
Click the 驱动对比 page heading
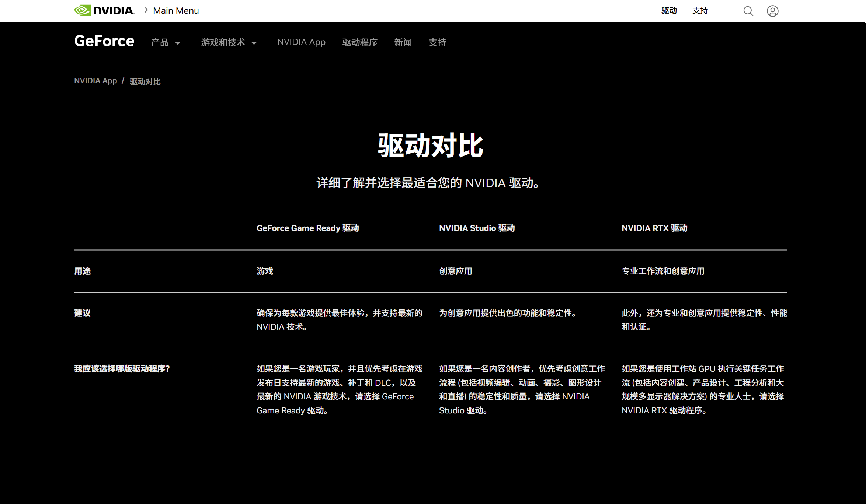pyautogui.click(x=430, y=146)
